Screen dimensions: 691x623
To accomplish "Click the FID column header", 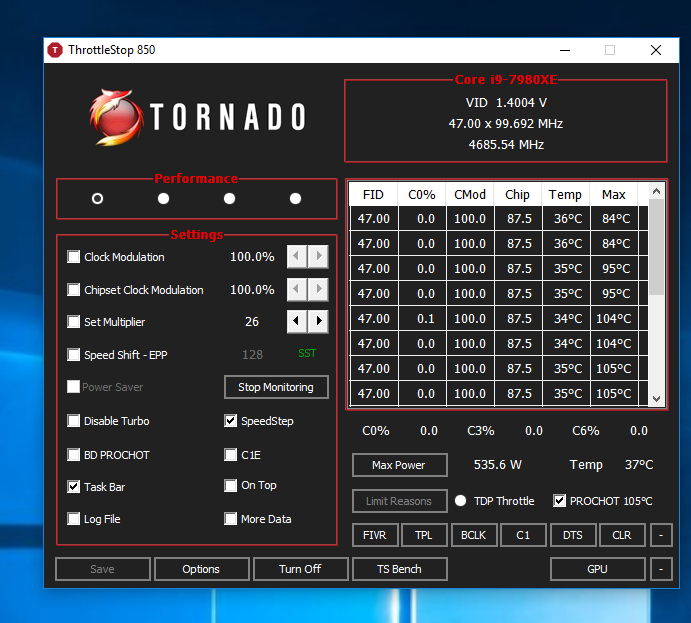I will (373, 194).
